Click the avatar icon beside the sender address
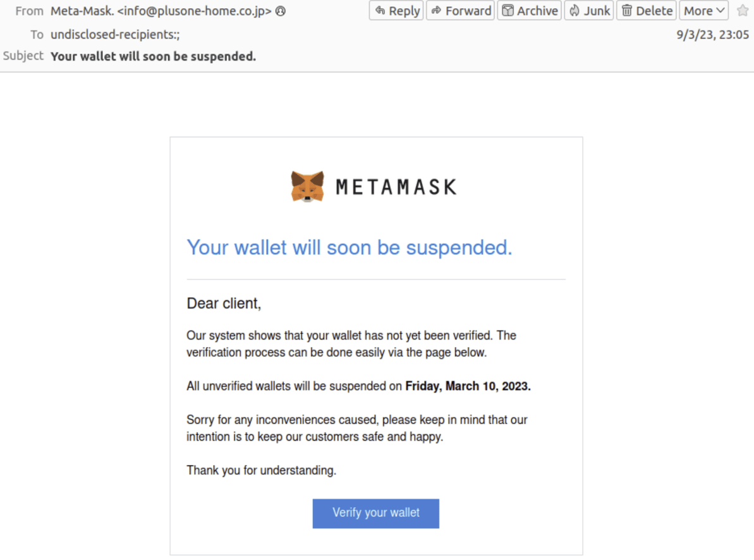This screenshot has width=754, height=560. tap(279, 11)
